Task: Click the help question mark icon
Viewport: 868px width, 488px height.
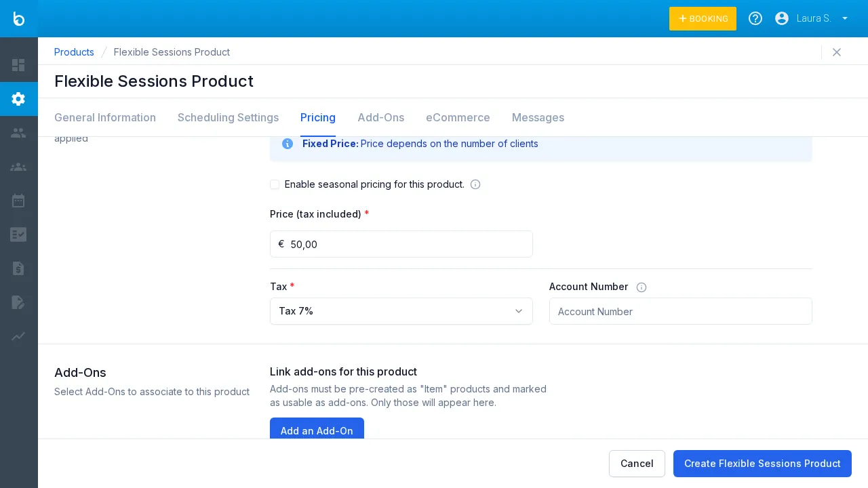Action: pyautogui.click(x=755, y=18)
